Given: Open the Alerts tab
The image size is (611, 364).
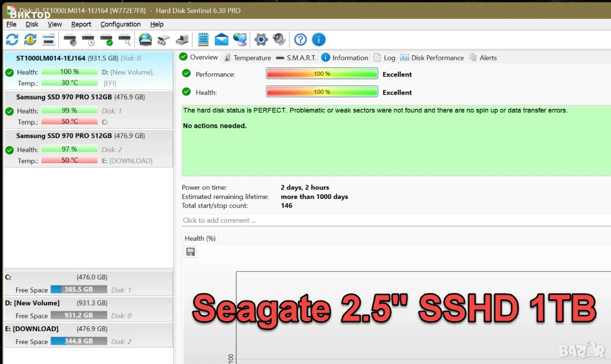Looking at the screenshot, I should click(483, 58).
